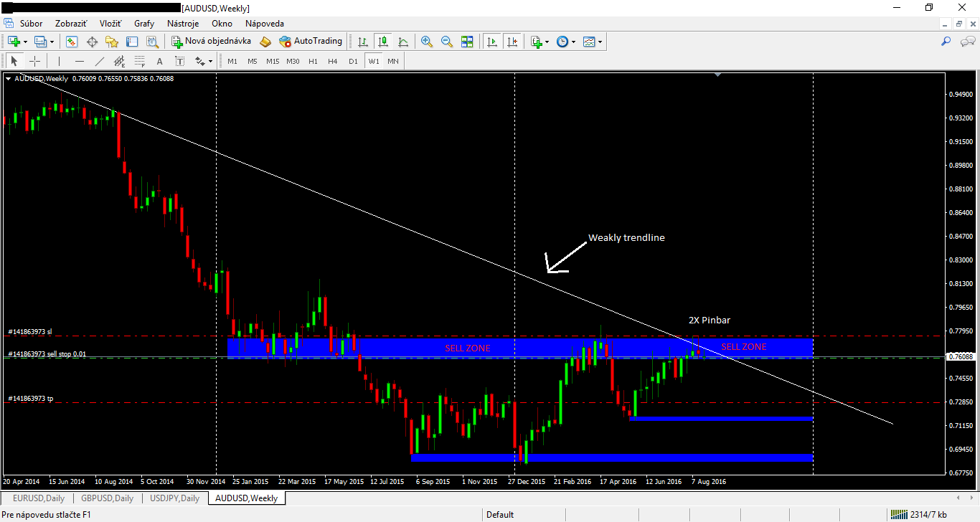Activate the standard cursor arrow tool

click(x=14, y=61)
